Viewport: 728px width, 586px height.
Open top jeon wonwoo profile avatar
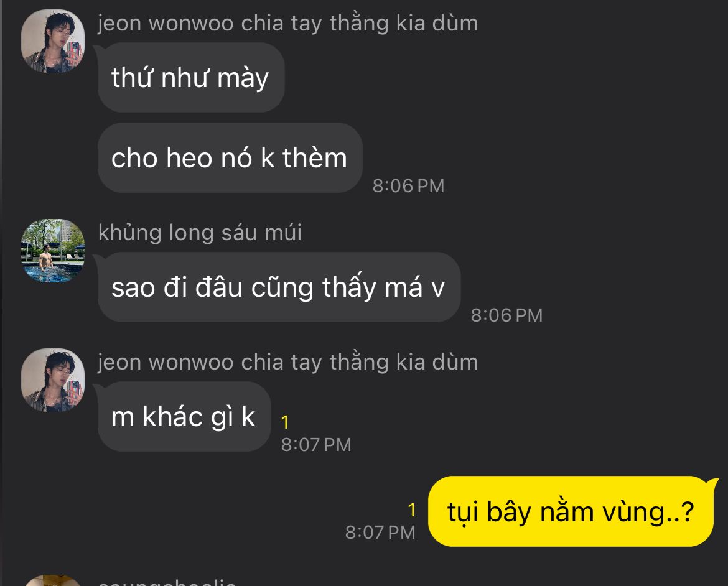point(53,41)
